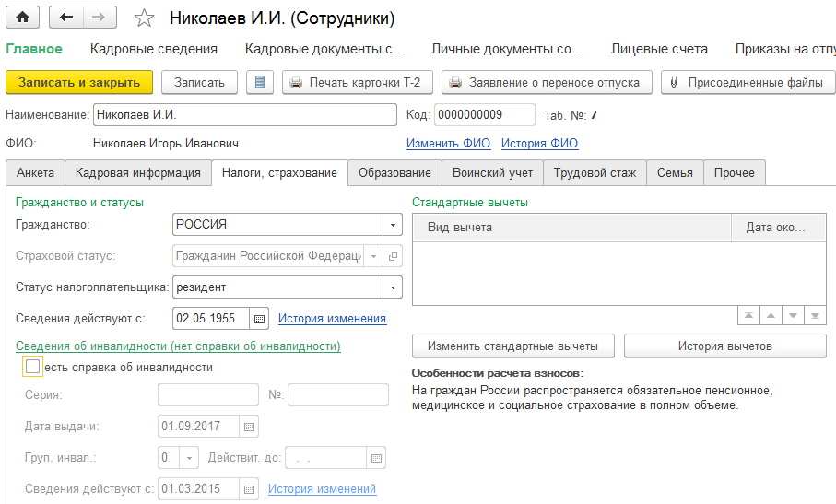
Task: Go back with the left arrow
Action: pyautogui.click(x=65, y=18)
